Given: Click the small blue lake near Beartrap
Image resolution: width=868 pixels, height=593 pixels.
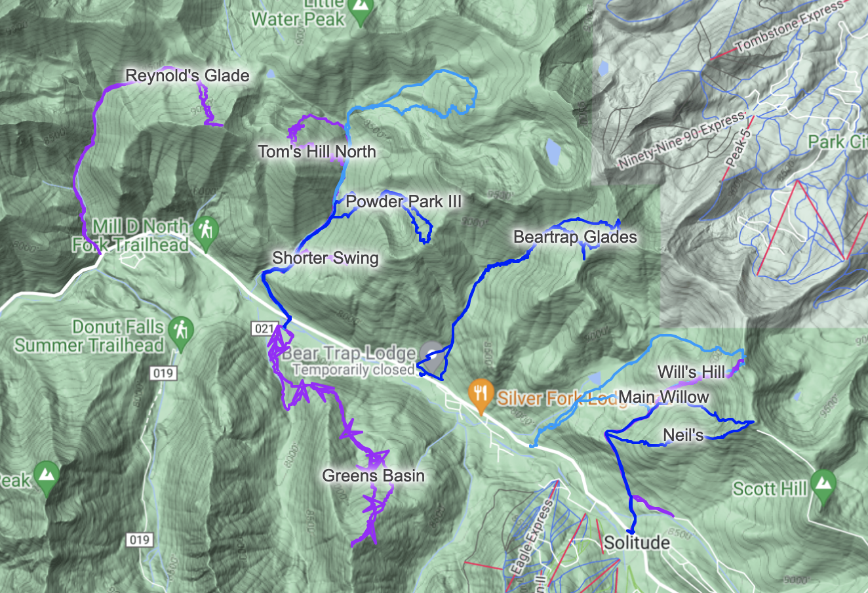Looking at the screenshot, I should 553,152.
